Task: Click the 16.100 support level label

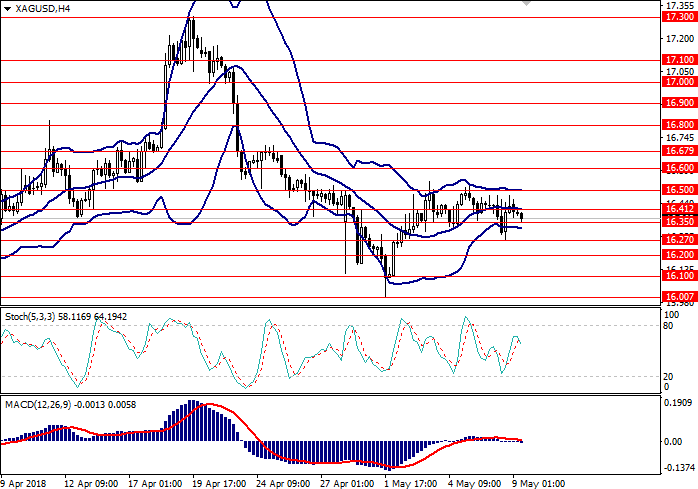Action: click(x=679, y=276)
